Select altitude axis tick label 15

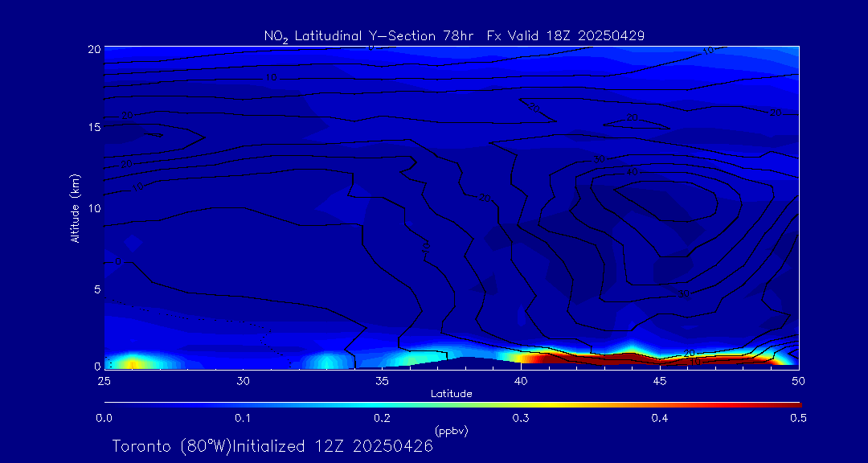[94, 127]
